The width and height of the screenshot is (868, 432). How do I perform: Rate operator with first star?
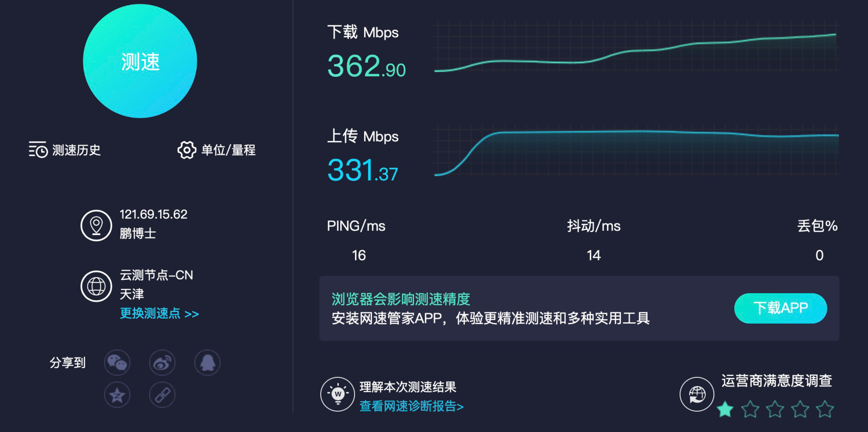[725, 409]
